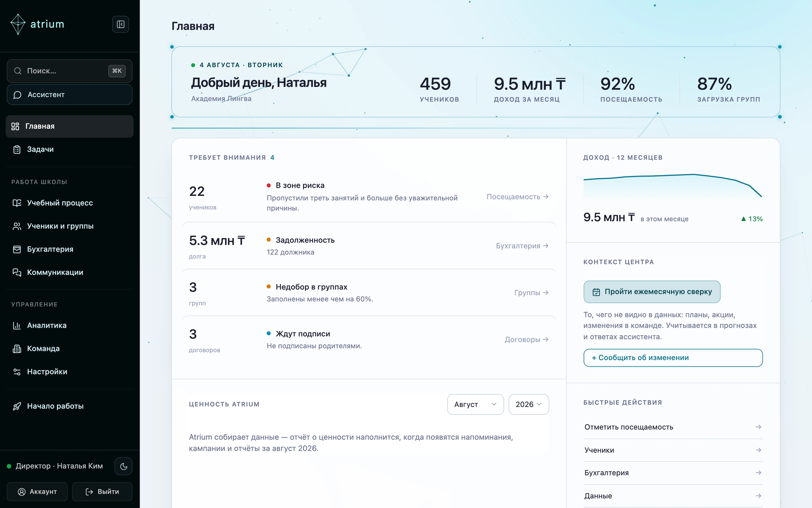Click the Учебный процесс book icon
Screen dimensions: 812x508
[17, 203]
